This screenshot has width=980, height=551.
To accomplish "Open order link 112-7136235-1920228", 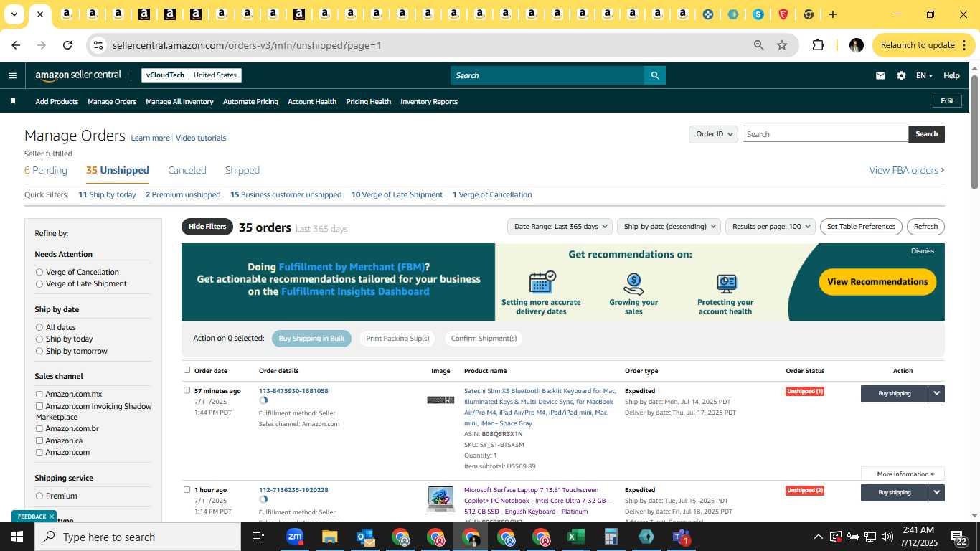I will click(x=293, y=490).
